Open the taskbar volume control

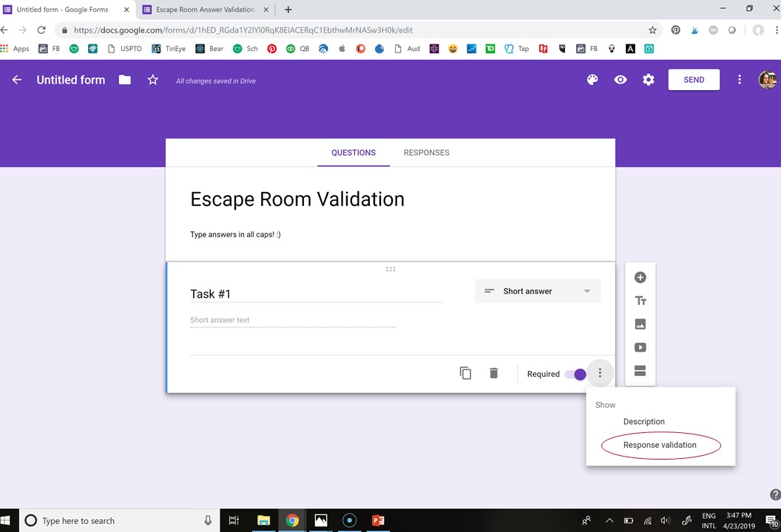(x=665, y=521)
